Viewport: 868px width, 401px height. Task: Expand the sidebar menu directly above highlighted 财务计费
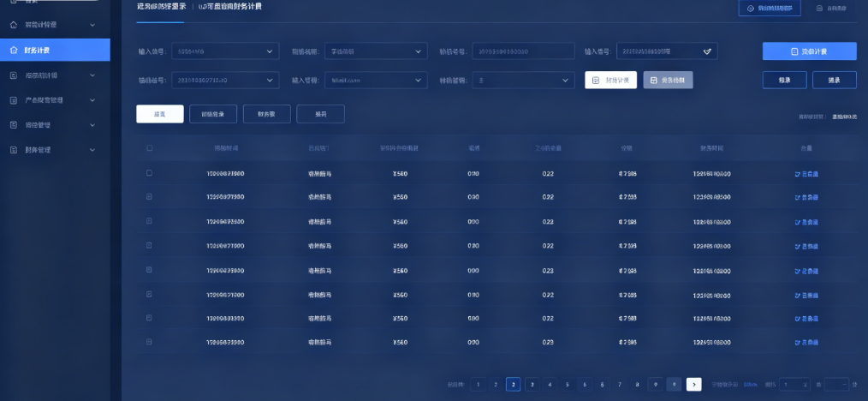(x=92, y=25)
